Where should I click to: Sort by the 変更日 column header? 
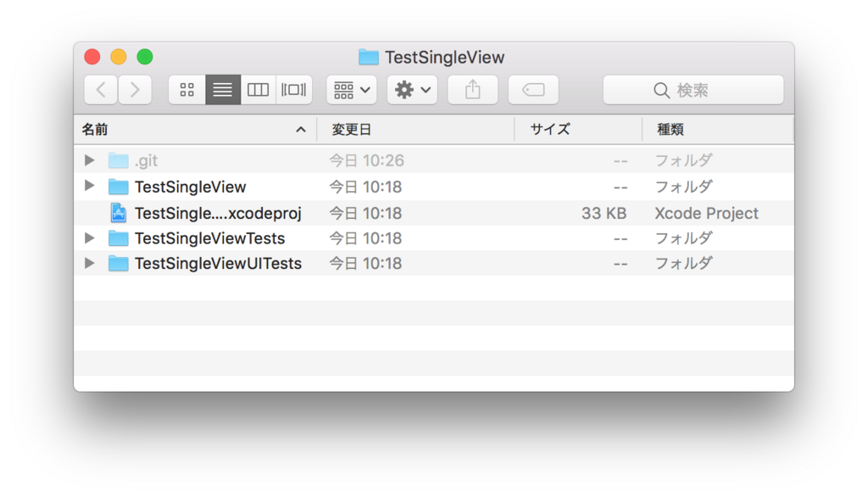point(415,130)
